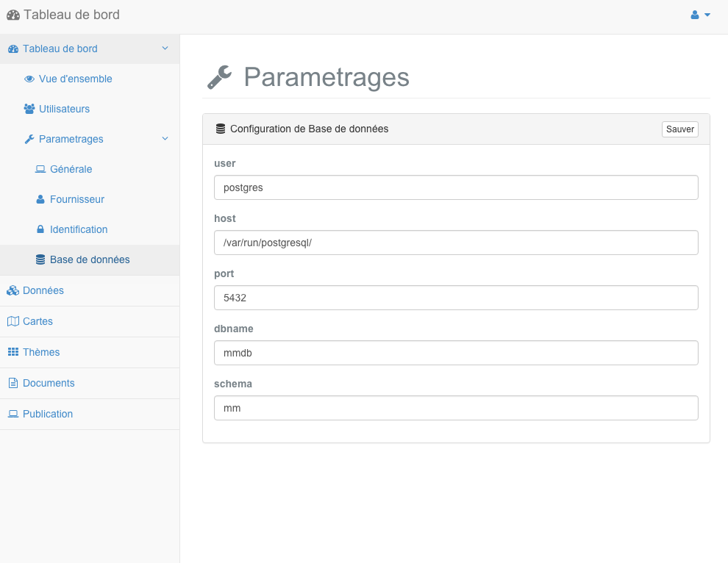Save database configuration with Sauver

pos(679,129)
